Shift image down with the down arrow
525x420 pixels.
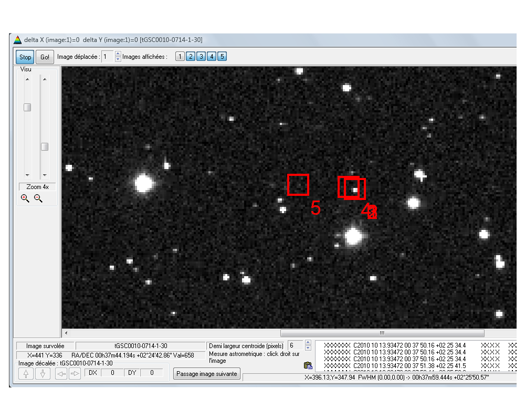click(43, 373)
